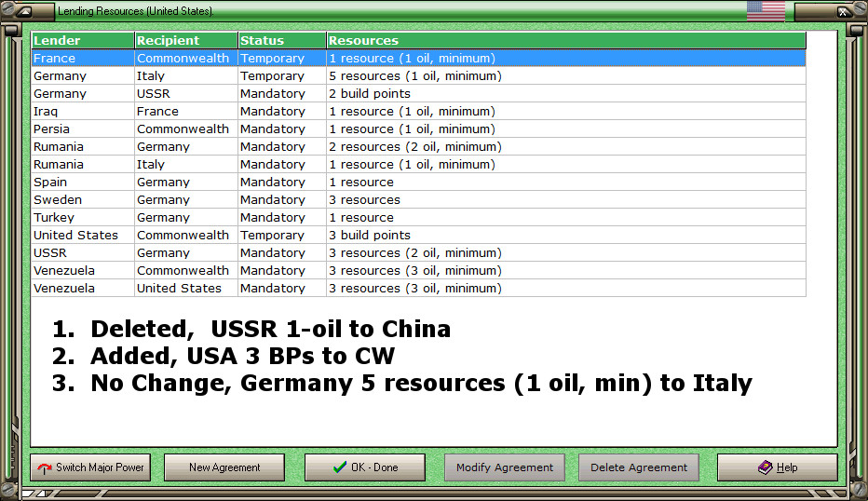Select the Spain lender row

pos(418,183)
